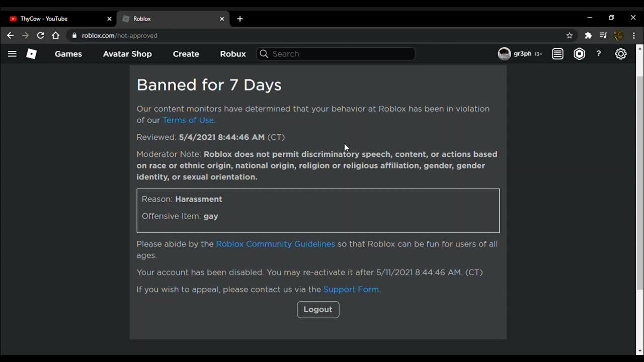Image resolution: width=644 pixels, height=362 pixels.
Task: Open the Support Form link
Action: tap(351, 289)
